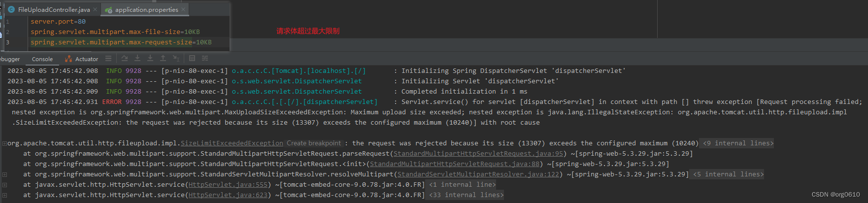Image resolution: width=868 pixels, height=203 pixels.
Task: Click the Create breakpoint link
Action: 314,143
